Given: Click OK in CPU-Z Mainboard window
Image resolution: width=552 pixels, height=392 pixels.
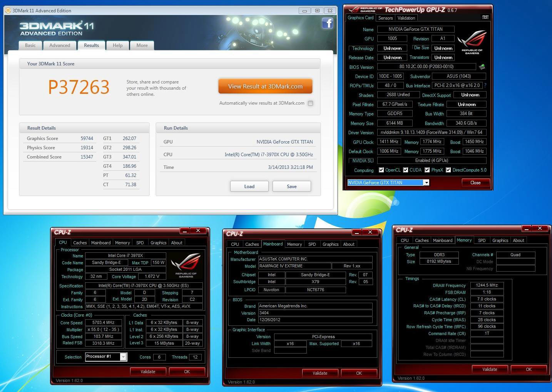Looking at the screenshot, I should coord(359,373).
